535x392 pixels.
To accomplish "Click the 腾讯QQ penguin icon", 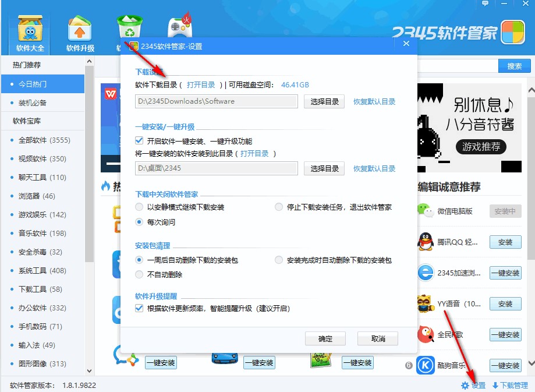I will click(x=425, y=242).
